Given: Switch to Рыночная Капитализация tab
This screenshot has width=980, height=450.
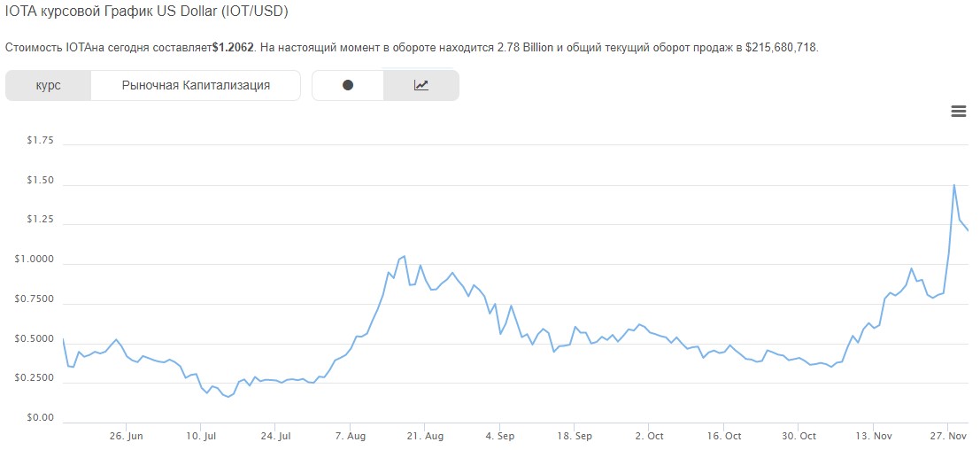Looking at the screenshot, I should pos(196,85).
